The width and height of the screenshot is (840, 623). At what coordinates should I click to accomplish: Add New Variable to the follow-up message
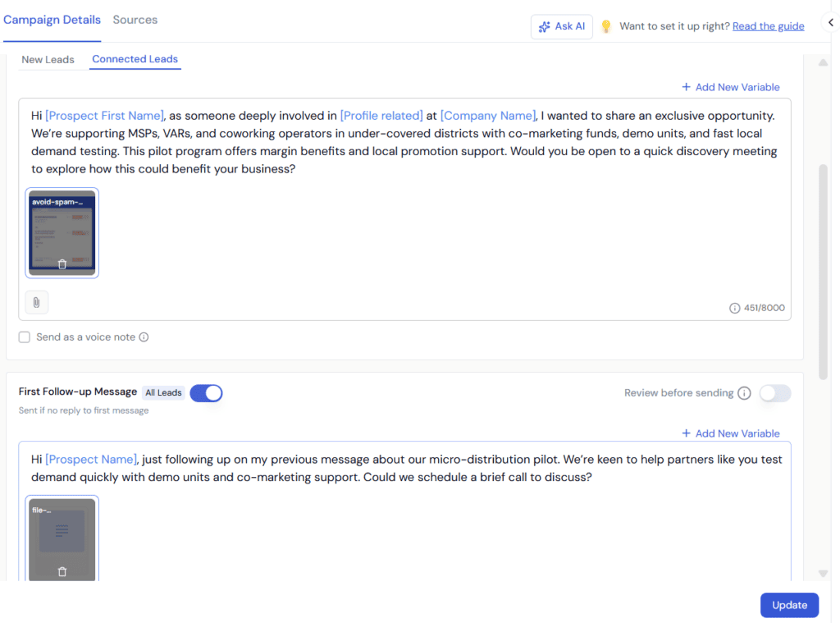[731, 433]
